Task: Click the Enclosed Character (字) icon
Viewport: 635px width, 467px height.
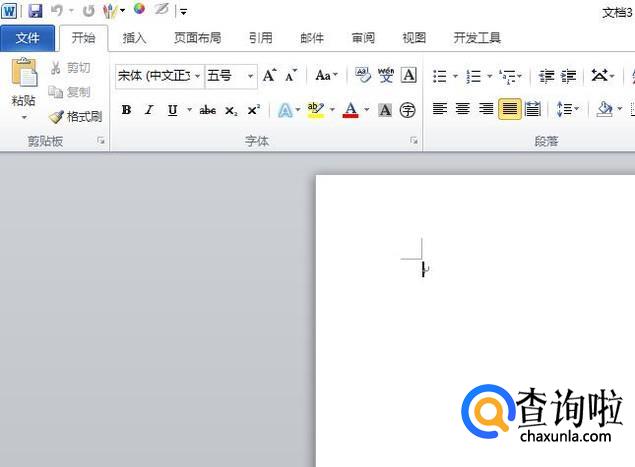Action: tap(407, 110)
